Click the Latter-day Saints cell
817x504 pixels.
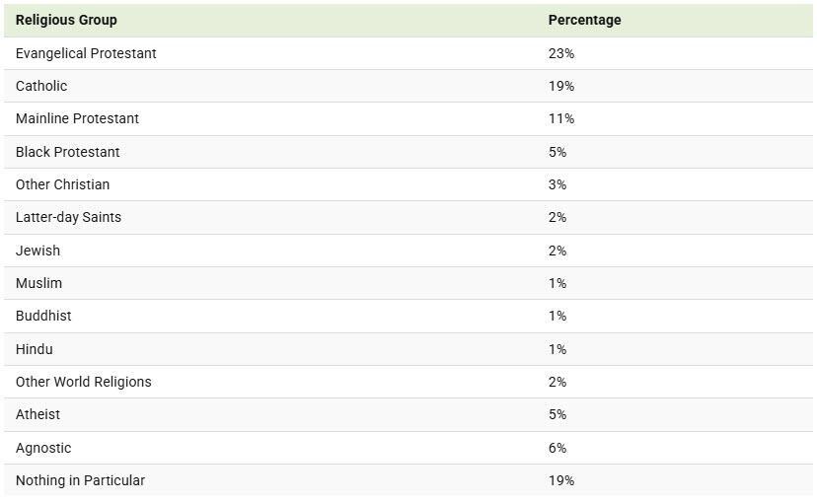point(68,217)
